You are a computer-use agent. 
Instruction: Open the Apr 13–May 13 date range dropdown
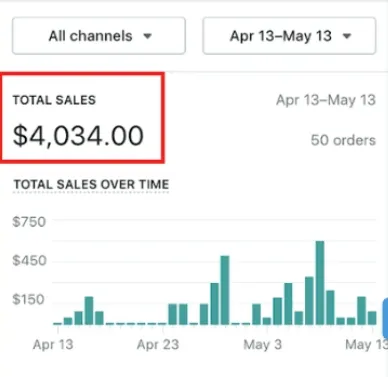pyautogui.click(x=289, y=36)
